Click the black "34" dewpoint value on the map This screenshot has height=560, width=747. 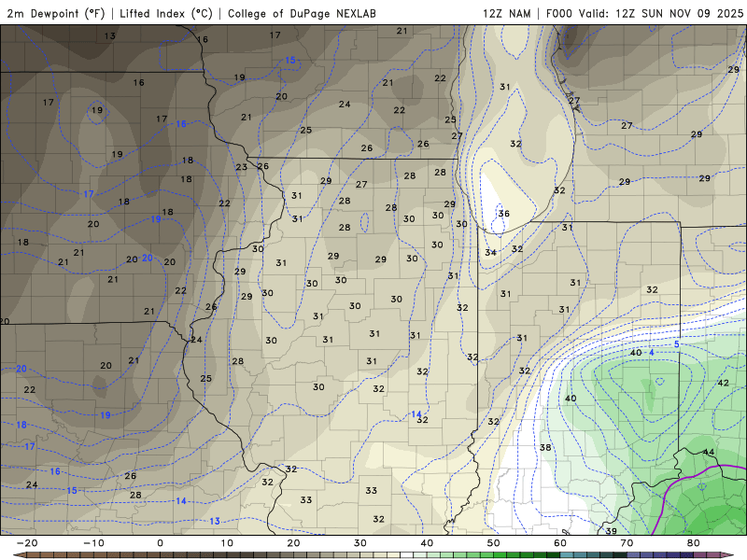tap(491, 252)
